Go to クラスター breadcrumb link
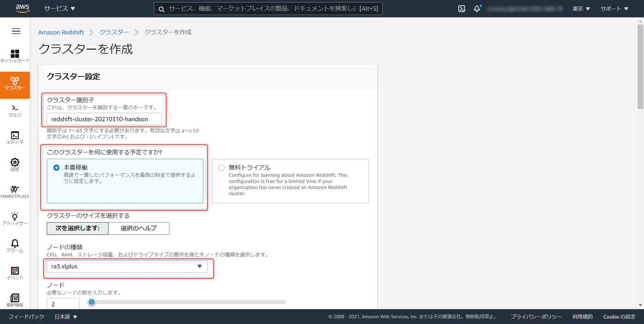Image resolution: width=644 pixels, height=324 pixels. tap(114, 32)
